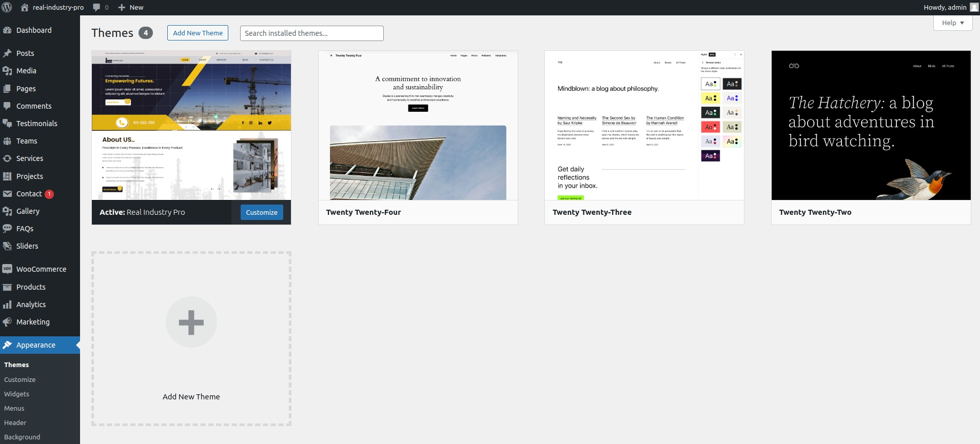This screenshot has width=980, height=444.
Task: Open the Menus submenu item
Action: click(x=14, y=409)
